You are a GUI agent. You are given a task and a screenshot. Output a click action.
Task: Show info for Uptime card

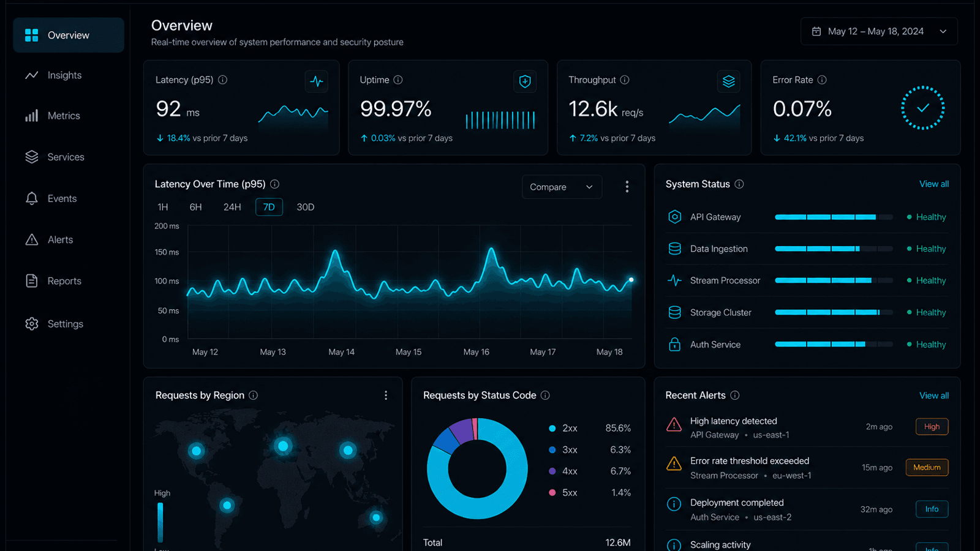click(x=398, y=80)
